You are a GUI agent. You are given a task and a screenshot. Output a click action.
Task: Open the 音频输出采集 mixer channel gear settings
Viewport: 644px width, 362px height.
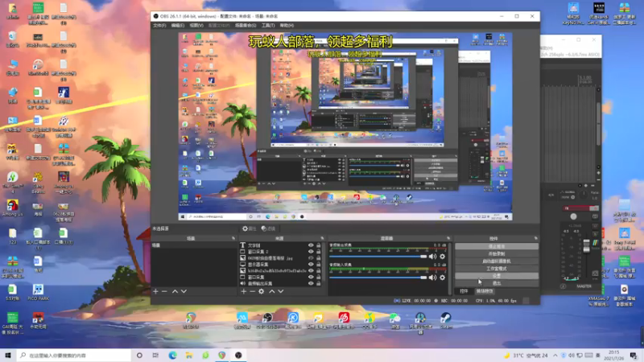coord(442,257)
